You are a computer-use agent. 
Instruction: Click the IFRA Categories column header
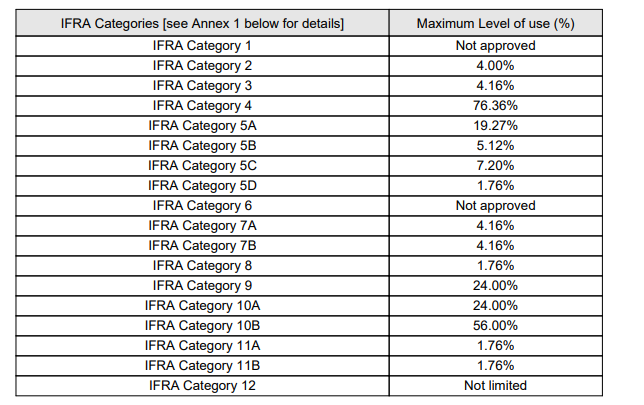click(202, 24)
